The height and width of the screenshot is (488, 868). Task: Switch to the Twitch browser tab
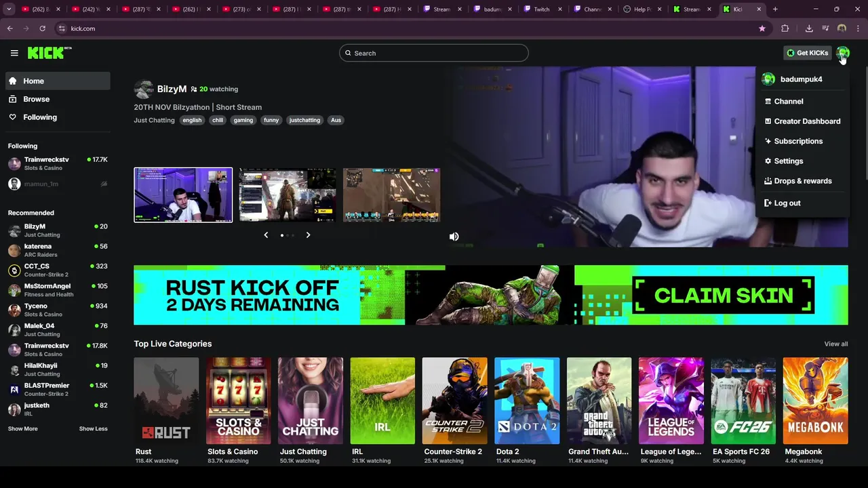click(x=542, y=9)
